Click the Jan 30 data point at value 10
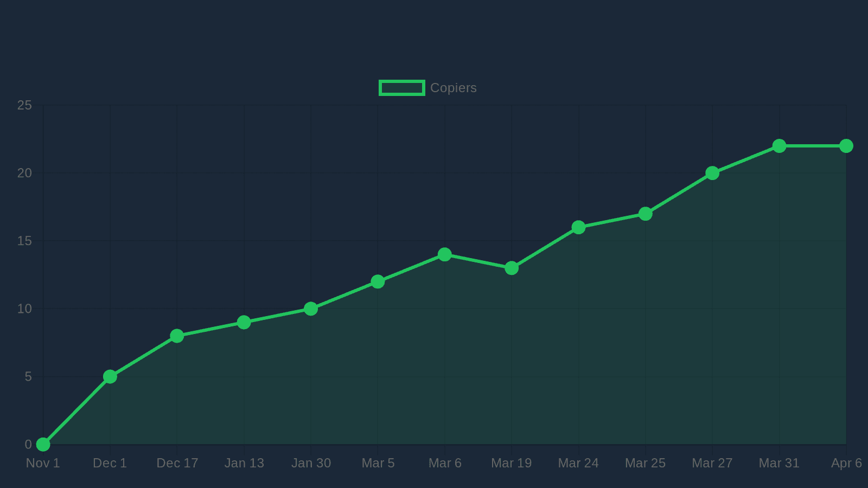 311,309
